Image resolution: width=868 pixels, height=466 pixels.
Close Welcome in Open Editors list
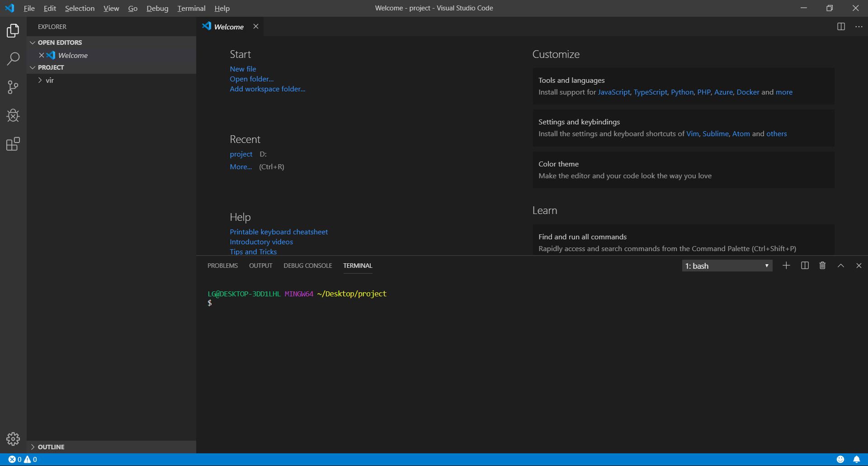42,55
